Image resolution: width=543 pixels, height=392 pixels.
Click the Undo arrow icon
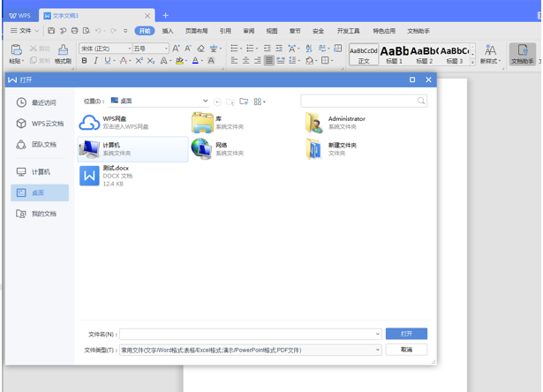[98, 31]
